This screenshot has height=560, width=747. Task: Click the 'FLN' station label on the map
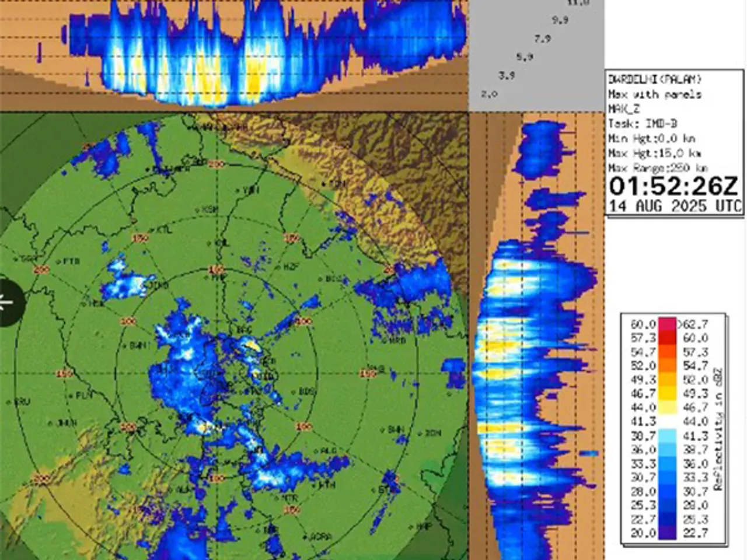[x=83, y=395]
